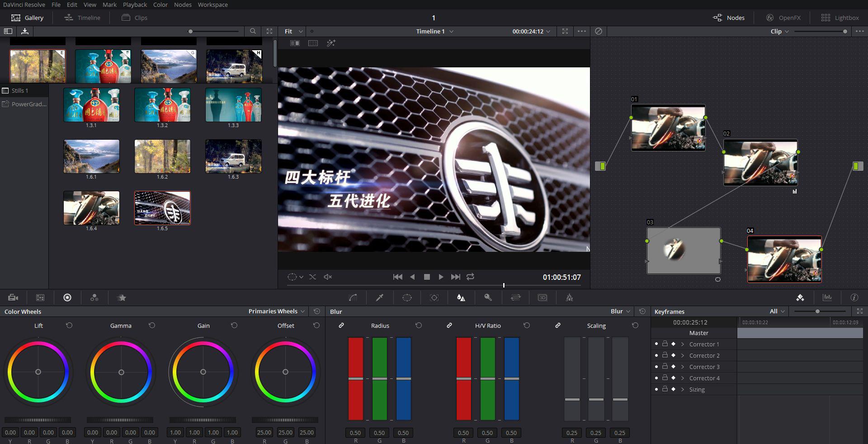The width and height of the screenshot is (868, 444).
Task: Reset Lift color wheel
Action: [69, 326]
